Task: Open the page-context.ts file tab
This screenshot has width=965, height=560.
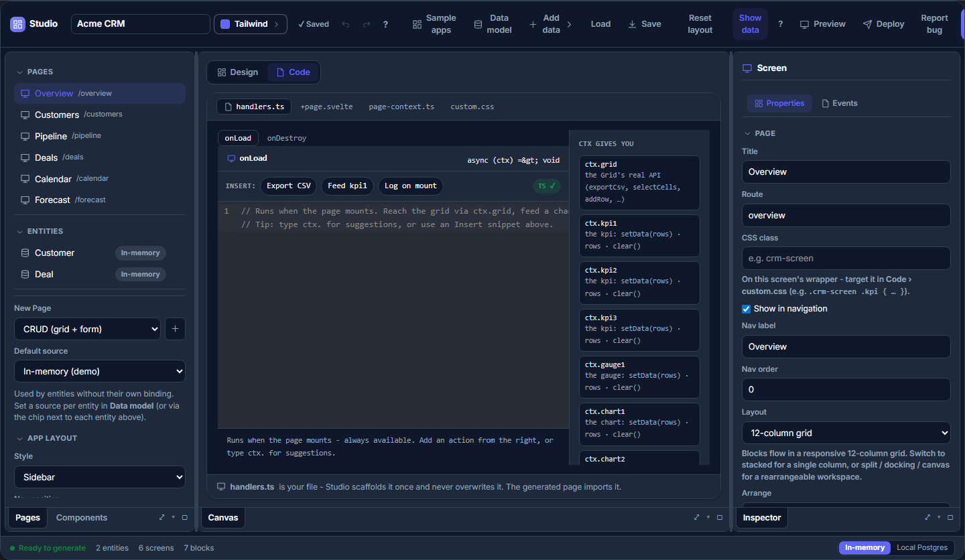Action: 401,107
